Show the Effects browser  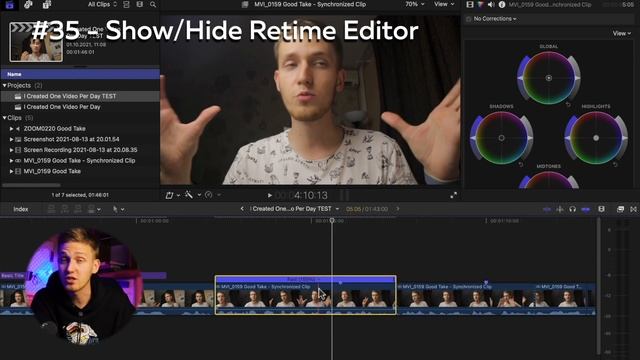620,209
